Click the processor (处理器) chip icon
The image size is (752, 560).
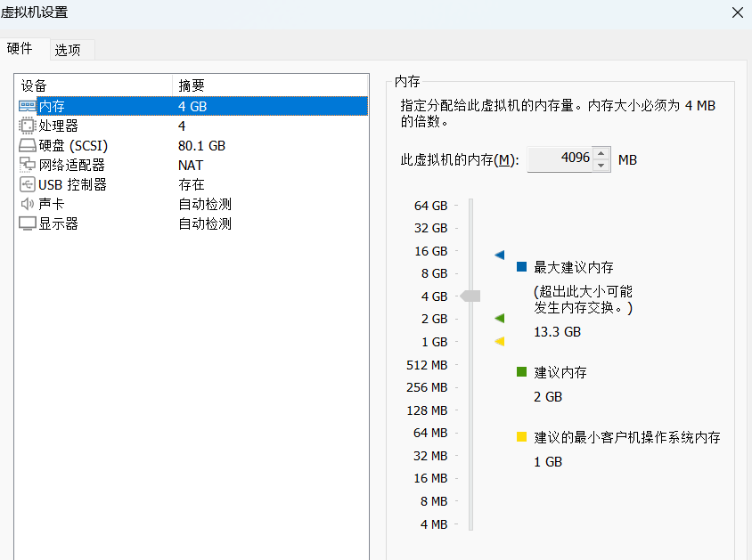click(x=28, y=126)
